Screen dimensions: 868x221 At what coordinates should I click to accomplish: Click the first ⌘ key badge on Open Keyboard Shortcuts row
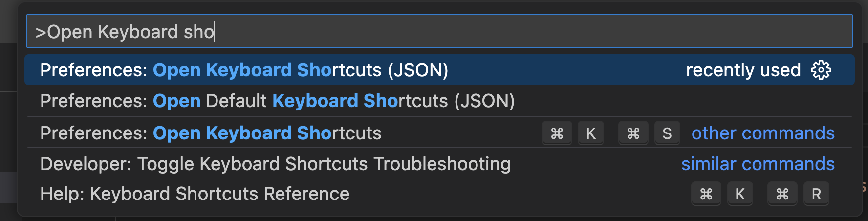[x=557, y=133]
